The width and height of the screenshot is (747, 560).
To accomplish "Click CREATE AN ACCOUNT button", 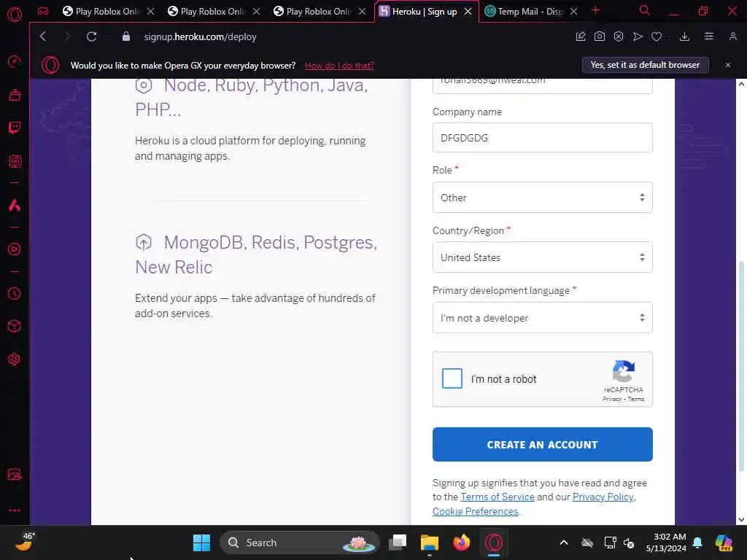I will 542,444.
